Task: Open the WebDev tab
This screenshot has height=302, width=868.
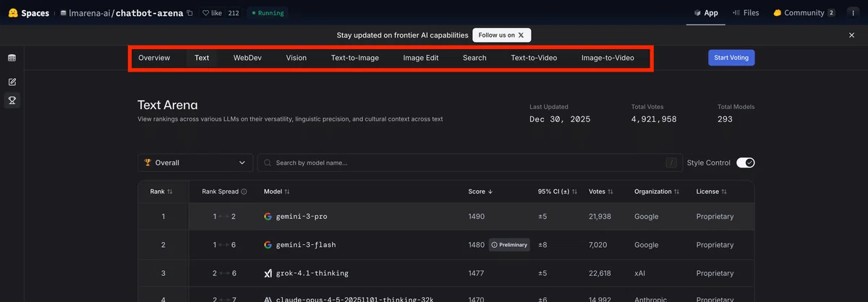Action: click(247, 58)
